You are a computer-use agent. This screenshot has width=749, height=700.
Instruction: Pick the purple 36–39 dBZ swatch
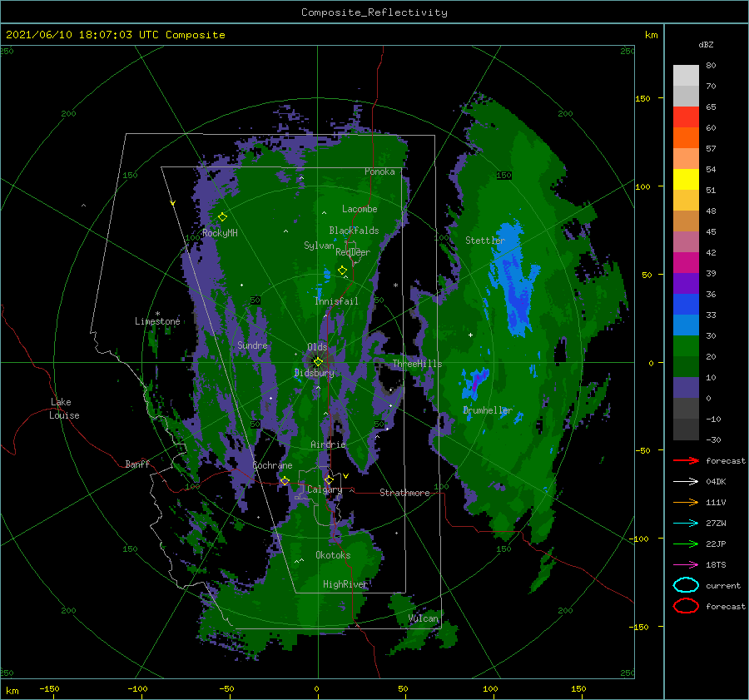click(x=686, y=283)
